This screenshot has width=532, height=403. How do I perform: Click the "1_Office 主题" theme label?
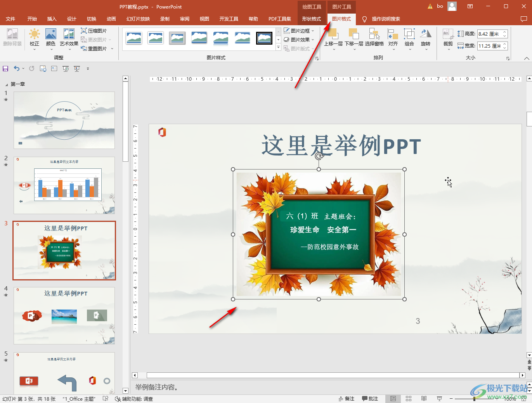(x=79, y=399)
